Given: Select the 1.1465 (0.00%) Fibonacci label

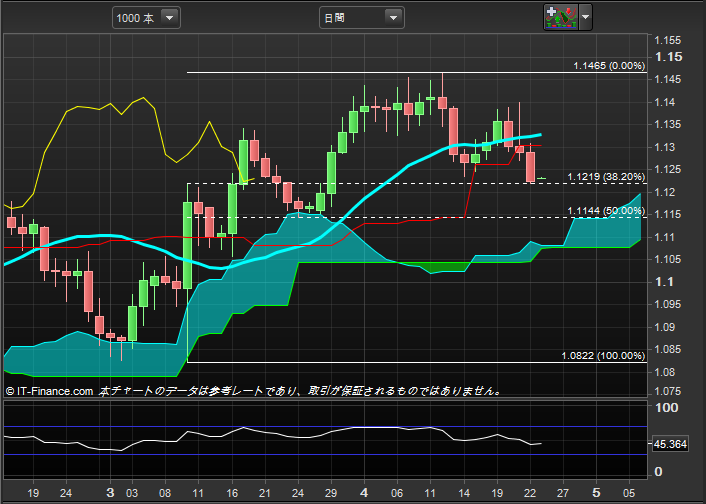Looking at the screenshot, I should click(x=609, y=66).
